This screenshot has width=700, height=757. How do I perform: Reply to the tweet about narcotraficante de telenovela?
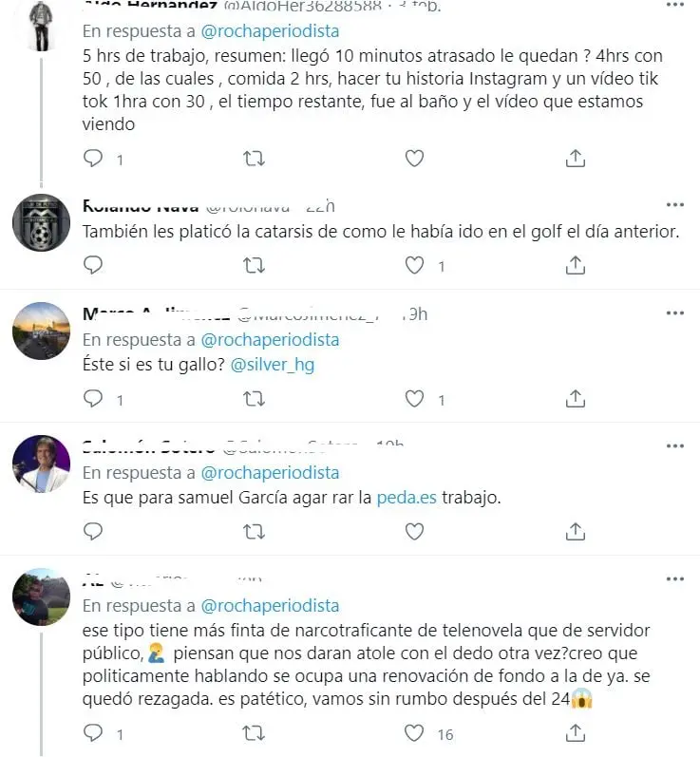(x=93, y=733)
